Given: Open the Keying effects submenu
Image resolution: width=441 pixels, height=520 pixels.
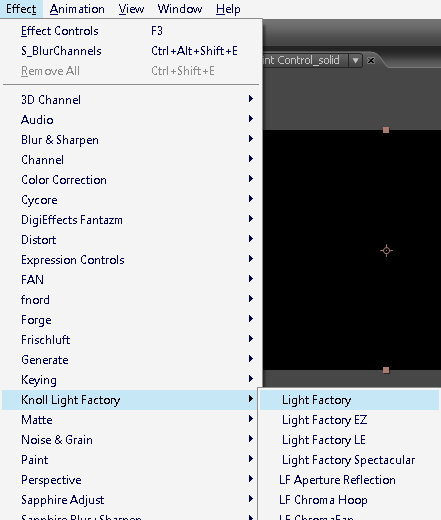Looking at the screenshot, I should pos(130,380).
